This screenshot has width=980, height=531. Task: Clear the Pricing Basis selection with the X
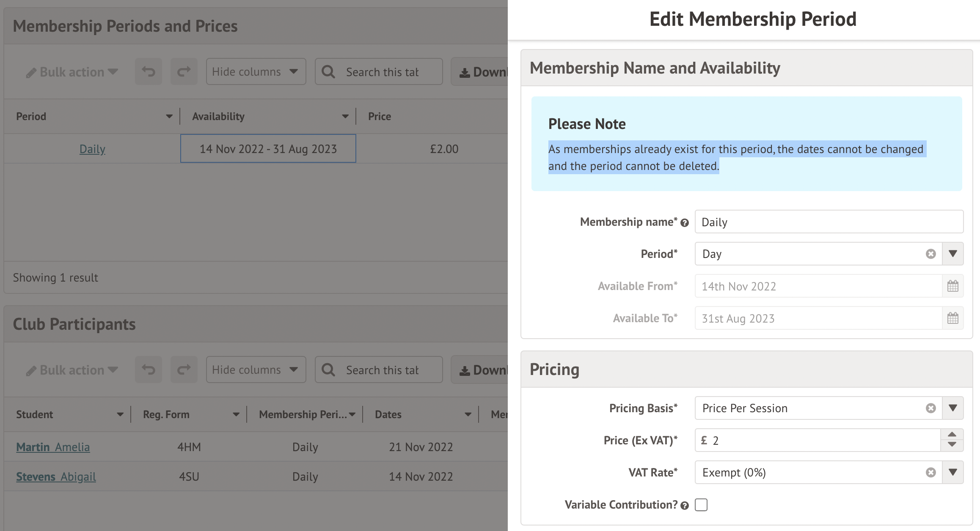[x=930, y=408]
